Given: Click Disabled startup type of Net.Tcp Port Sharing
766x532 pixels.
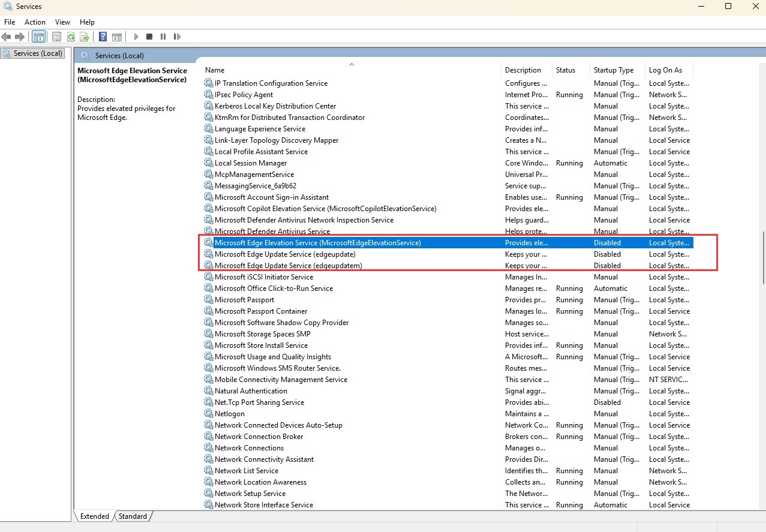Looking at the screenshot, I should click(607, 402).
